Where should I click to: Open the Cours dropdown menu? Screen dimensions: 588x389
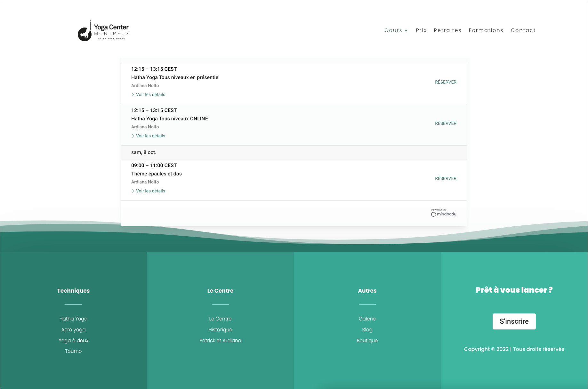click(396, 30)
